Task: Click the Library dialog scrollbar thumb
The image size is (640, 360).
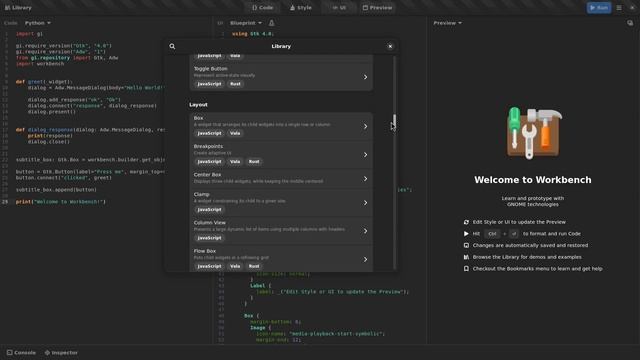Action: point(394,122)
